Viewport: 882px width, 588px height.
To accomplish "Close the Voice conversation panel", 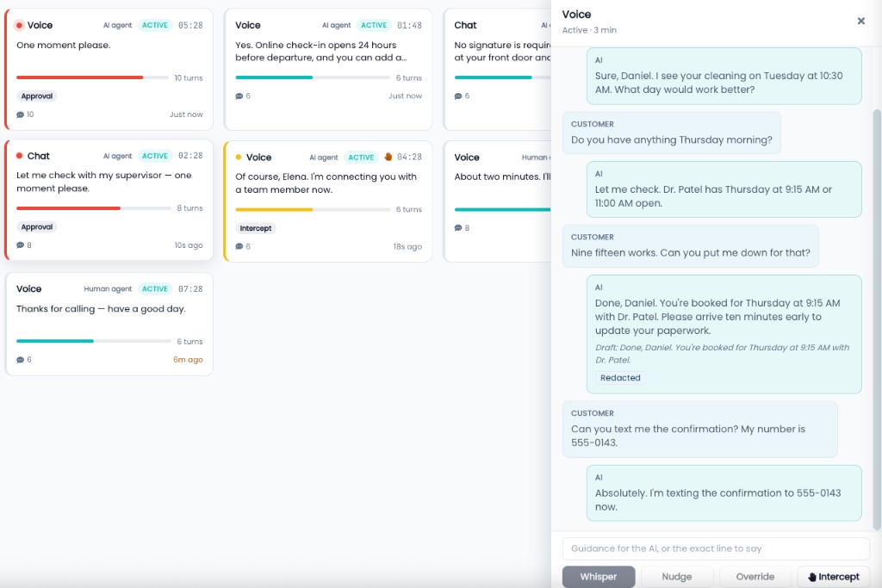I will click(x=860, y=21).
